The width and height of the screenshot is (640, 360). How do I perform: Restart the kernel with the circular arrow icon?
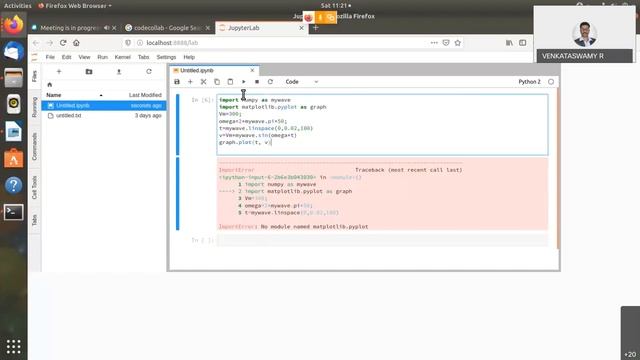(x=270, y=82)
